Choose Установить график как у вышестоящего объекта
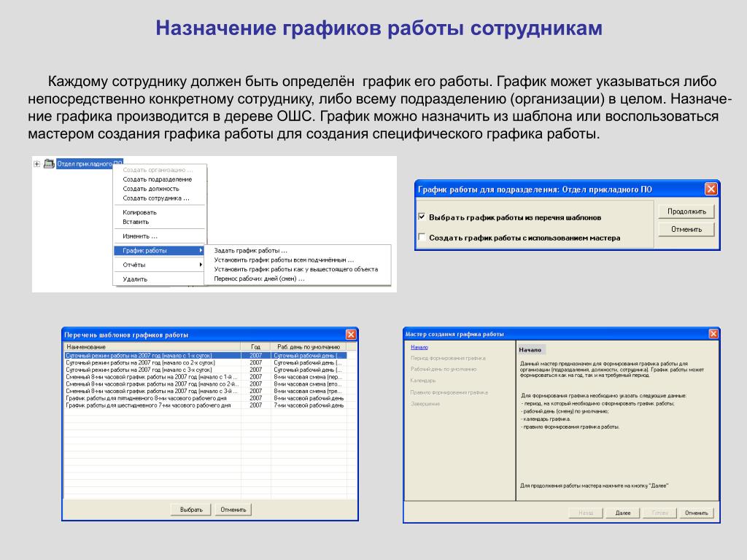The width and height of the screenshot is (747, 560). (296, 269)
